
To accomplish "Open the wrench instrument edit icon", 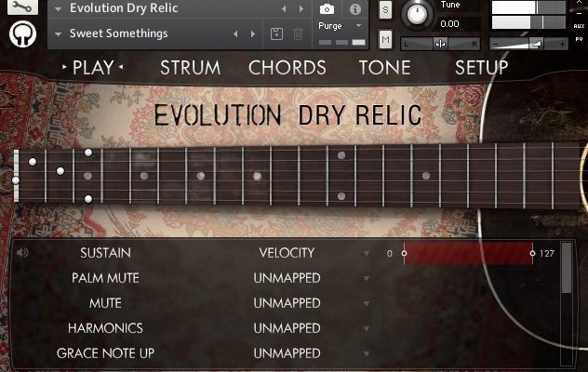I will click(x=22, y=7).
